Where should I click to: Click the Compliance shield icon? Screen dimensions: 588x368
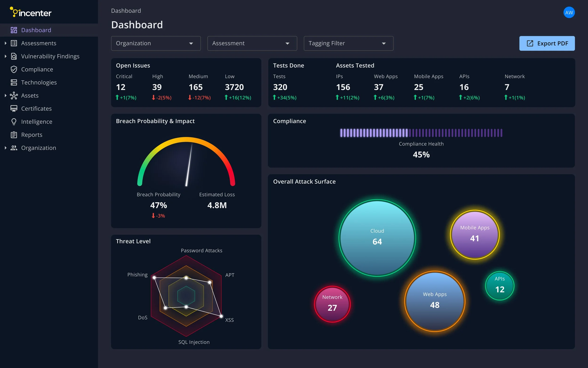[x=14, y=69]
